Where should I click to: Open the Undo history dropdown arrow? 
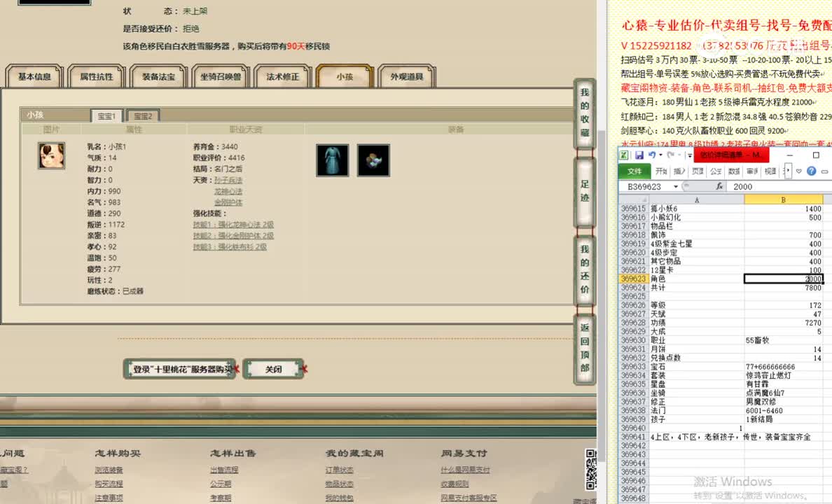pyautogui.click(x=660, y=155)
